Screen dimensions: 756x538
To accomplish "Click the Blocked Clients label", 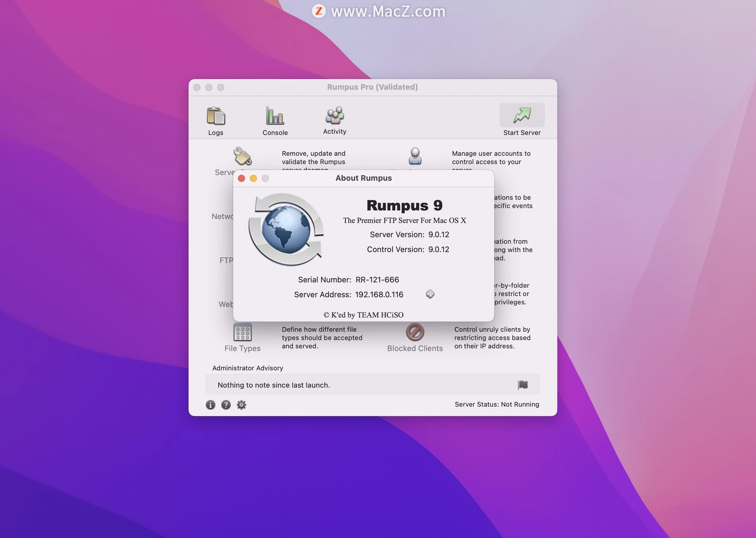I will click(x=415, y=348).
